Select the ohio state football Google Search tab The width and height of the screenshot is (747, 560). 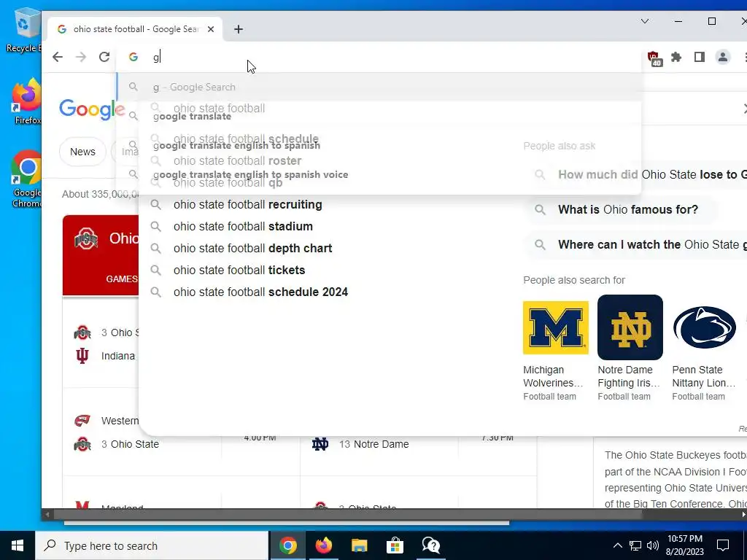point(134,29)
